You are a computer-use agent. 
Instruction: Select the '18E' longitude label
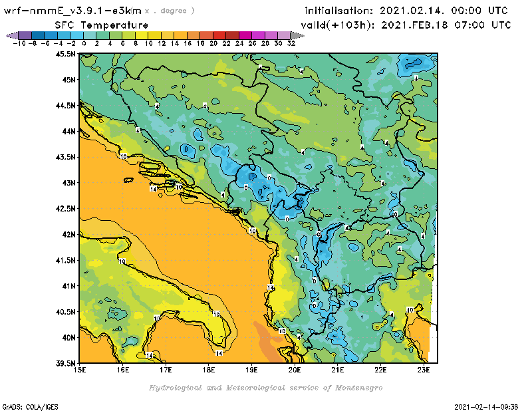pyautogui.click(x=209, y=370)
